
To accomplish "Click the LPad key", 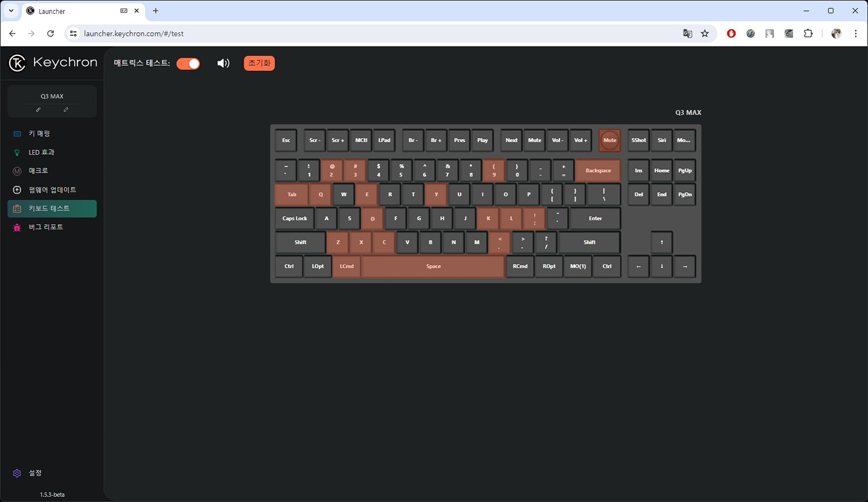I will 384,141.
